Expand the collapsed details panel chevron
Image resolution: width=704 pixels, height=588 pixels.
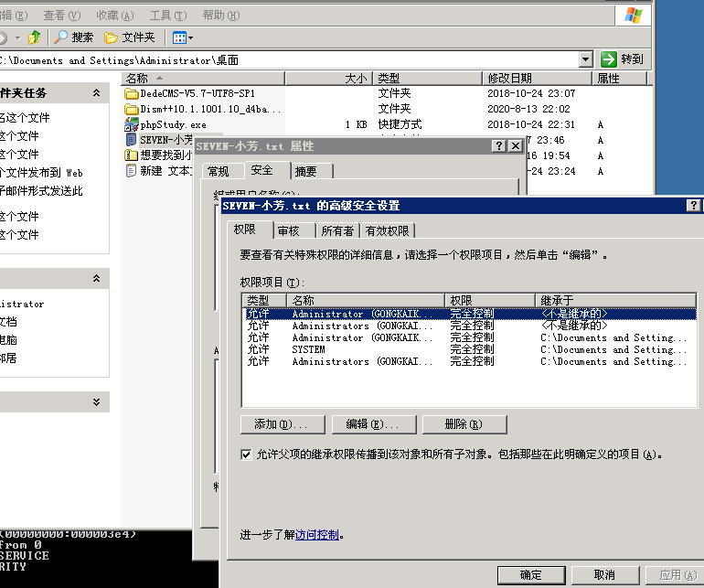tap(96, 401)
